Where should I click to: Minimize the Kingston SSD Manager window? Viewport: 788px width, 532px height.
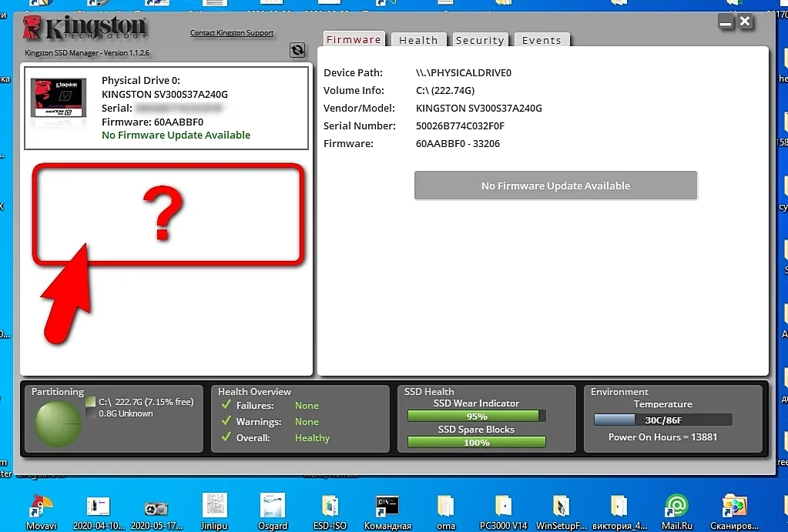[726, 22]
